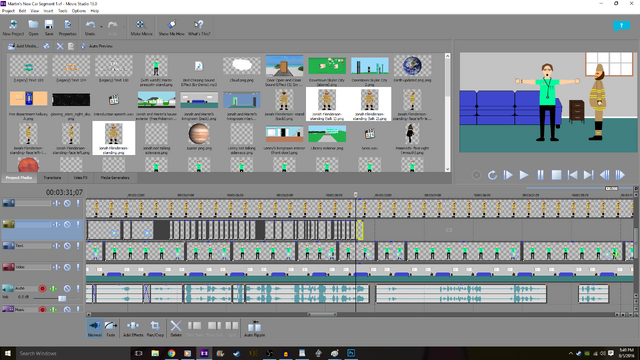Click Add Effects in the editing toolbar
The width and height of the screenshot is (640, 360).
pos(133,328)
